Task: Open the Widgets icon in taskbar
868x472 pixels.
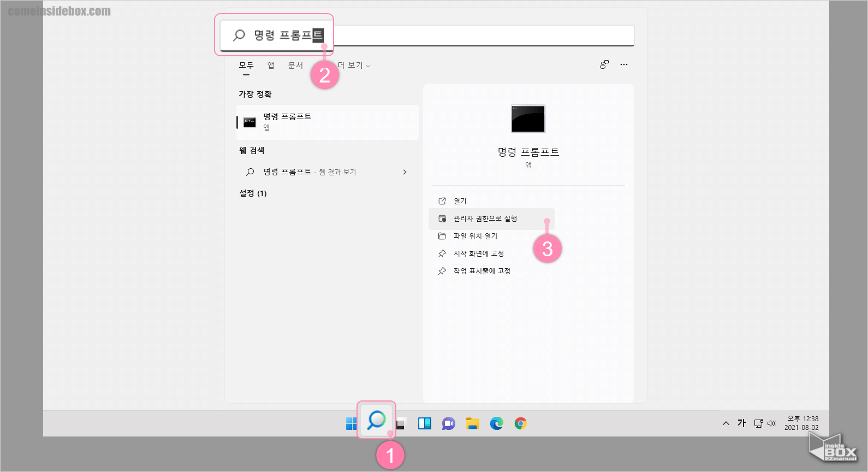Action: (x=425, y=423)
